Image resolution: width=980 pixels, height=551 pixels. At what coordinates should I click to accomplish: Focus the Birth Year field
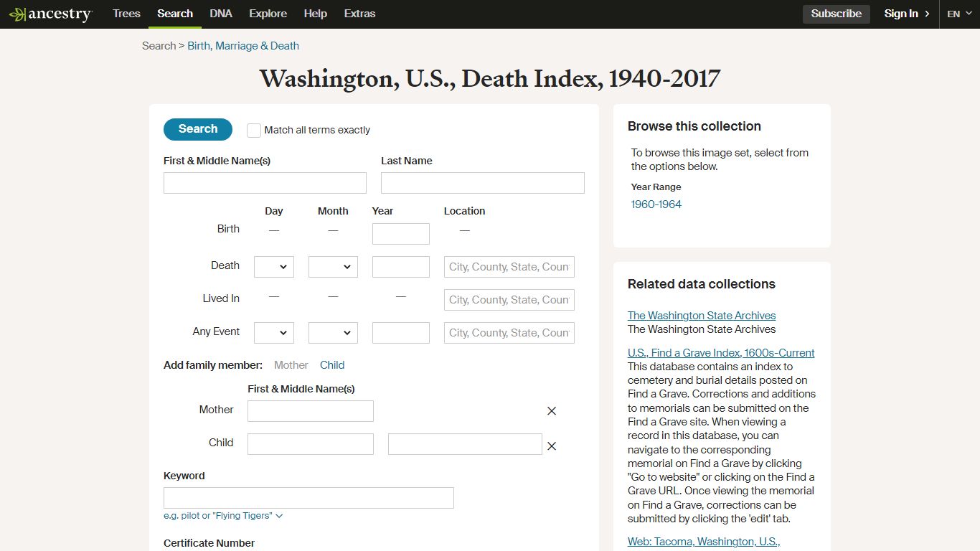coord(401,234)
